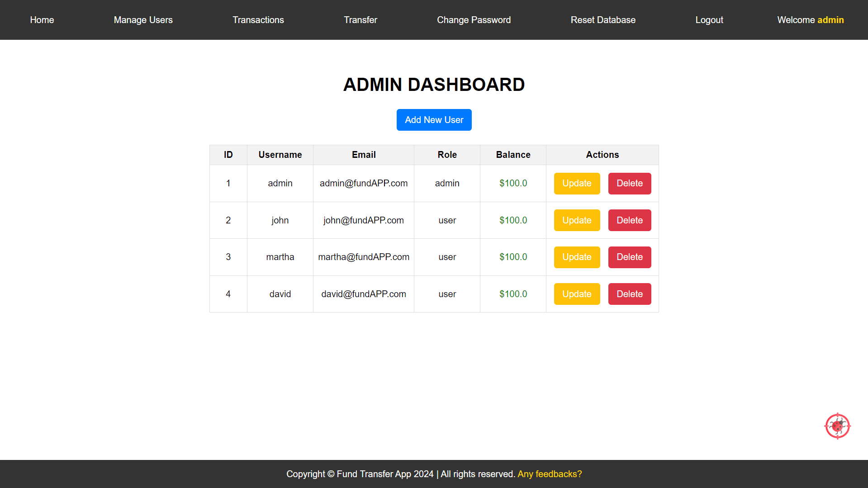868x488 pixels.
Task: Return to Home from the navbar
Action: [42, 20]
